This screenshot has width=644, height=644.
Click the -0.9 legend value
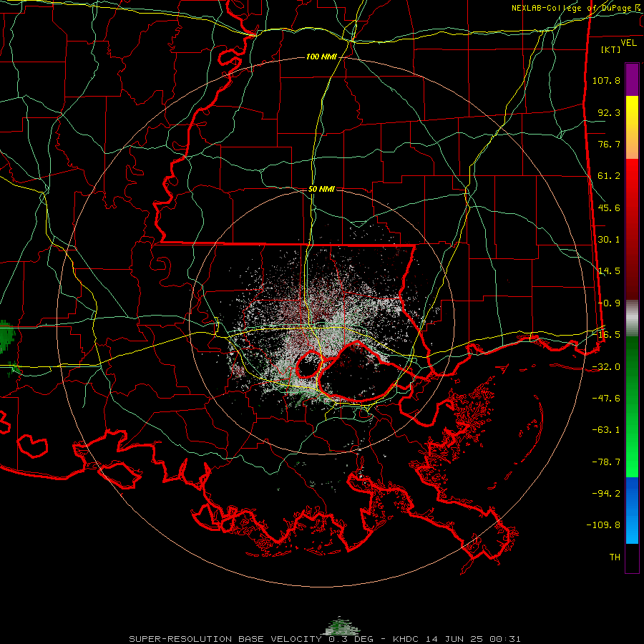tap(609, 303)
